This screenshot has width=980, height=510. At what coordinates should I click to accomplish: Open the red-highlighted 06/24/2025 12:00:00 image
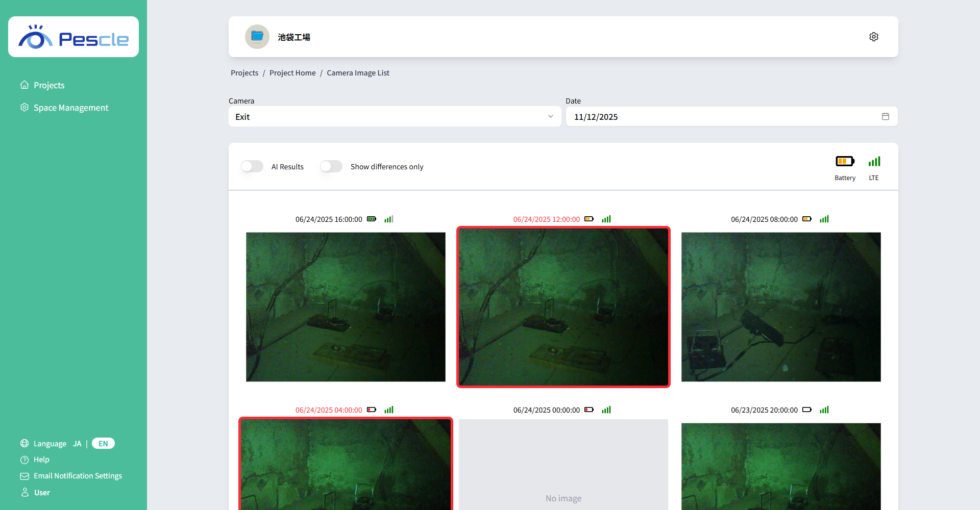563,307
